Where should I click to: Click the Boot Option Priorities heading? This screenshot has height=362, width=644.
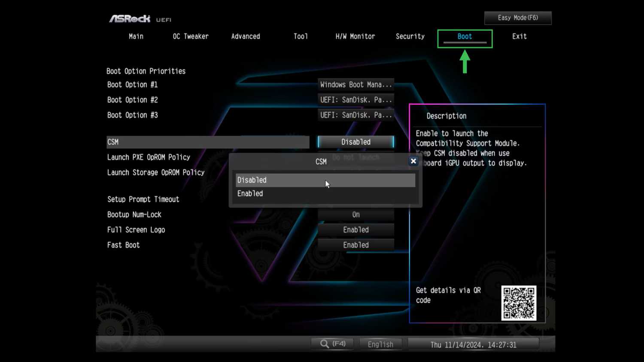pos(146,71)
